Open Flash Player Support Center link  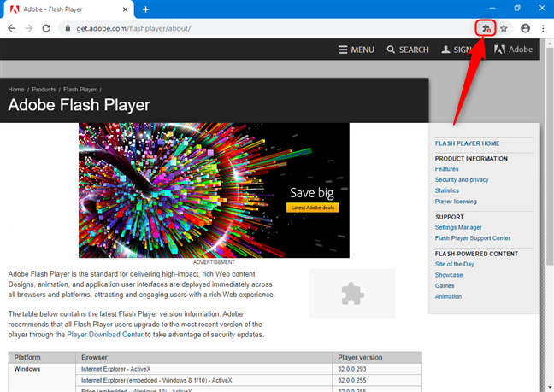473,238
